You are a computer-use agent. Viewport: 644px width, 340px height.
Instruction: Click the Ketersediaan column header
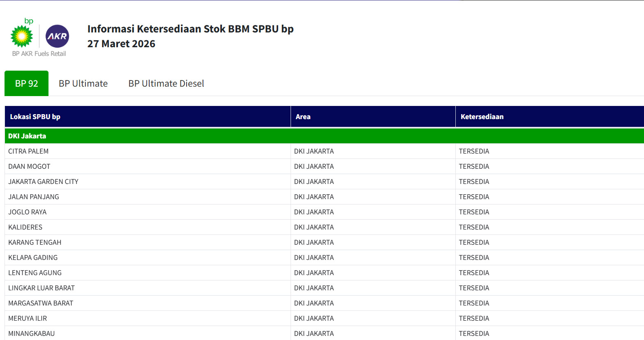point(482,117)
